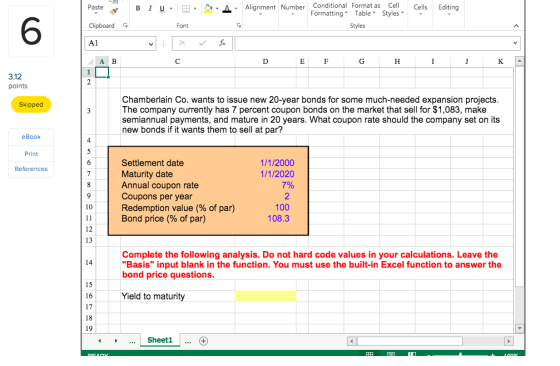This screenshot has width=560, height=366.
Task: Collapse the ribbon with the caret
Action: (516, 26)
